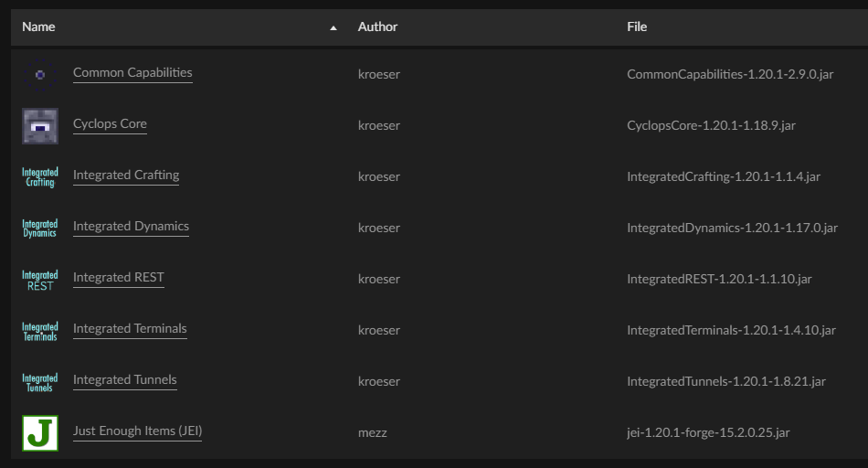This screenshot has width=868, height=468.
Task: Click the Integrated Crafting mod icon
Action: coord(39,176)
